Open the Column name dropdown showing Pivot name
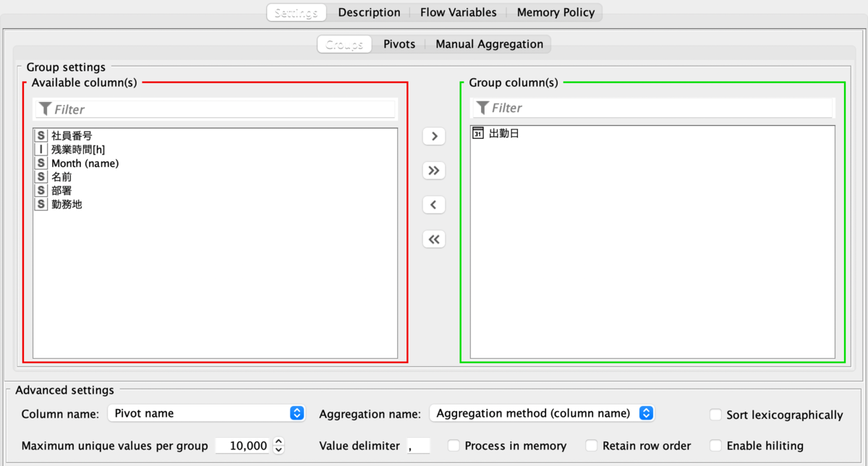The height and width of the screenshot is (466, 868). point(206,413)
